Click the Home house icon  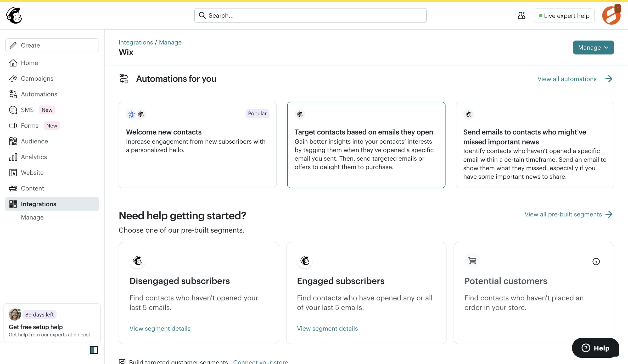13,63
